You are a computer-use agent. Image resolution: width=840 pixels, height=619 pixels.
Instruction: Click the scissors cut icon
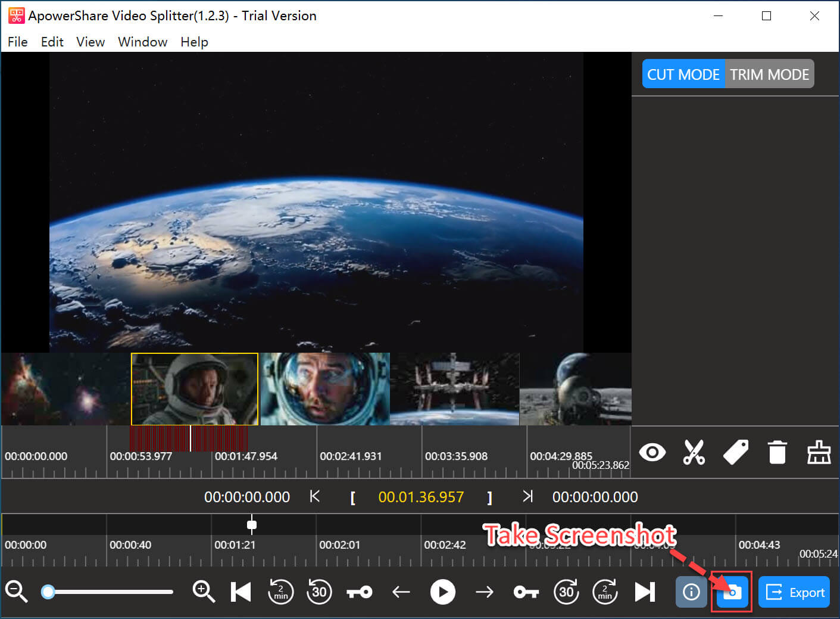(694, 453)
